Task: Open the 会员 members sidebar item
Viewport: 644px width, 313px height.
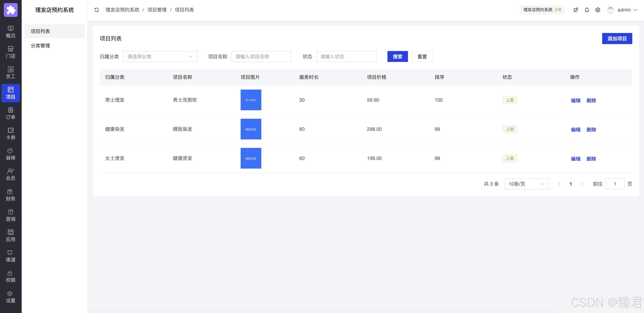Action: pyautogui.click(x=11, y=175)
